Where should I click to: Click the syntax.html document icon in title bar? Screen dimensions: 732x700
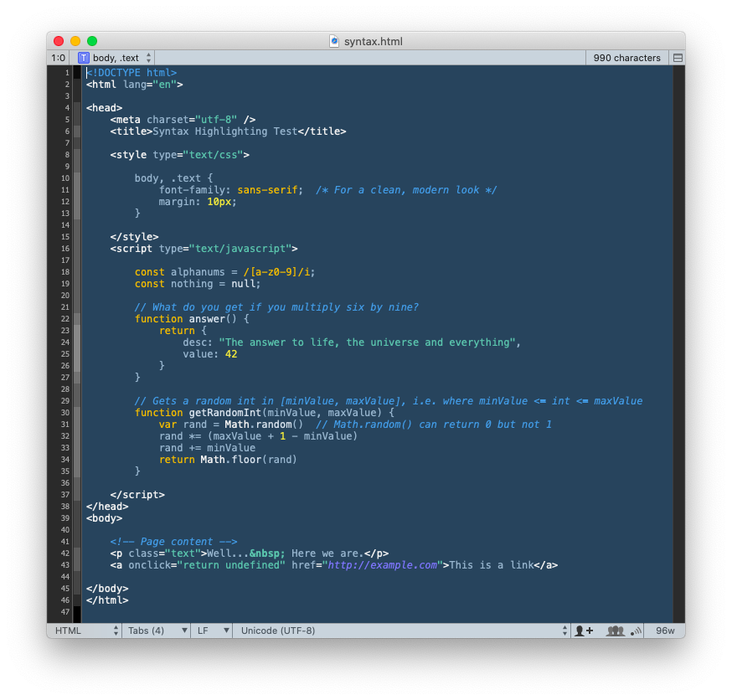pyautogui.click(x=334, y=41)
